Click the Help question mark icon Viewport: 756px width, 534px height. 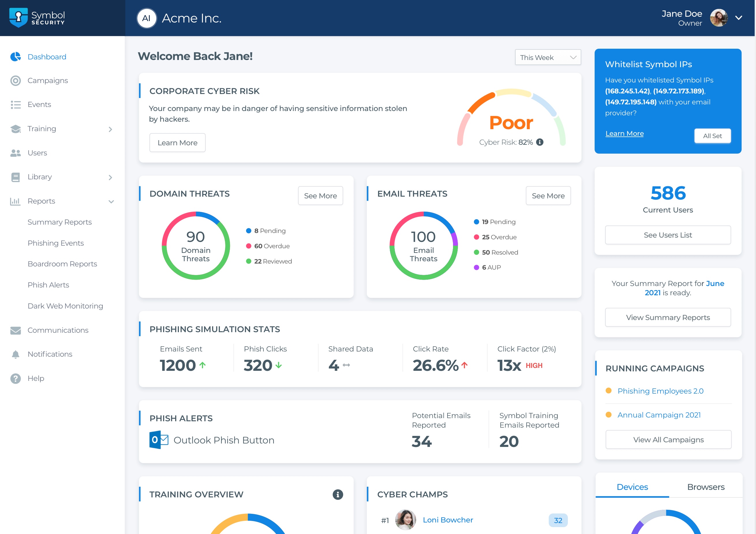16,378
